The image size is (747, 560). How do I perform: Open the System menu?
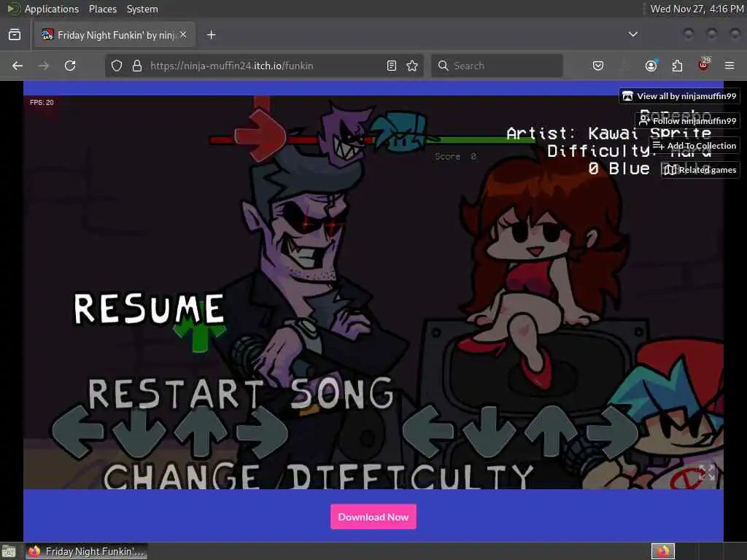tap(142, 9)
